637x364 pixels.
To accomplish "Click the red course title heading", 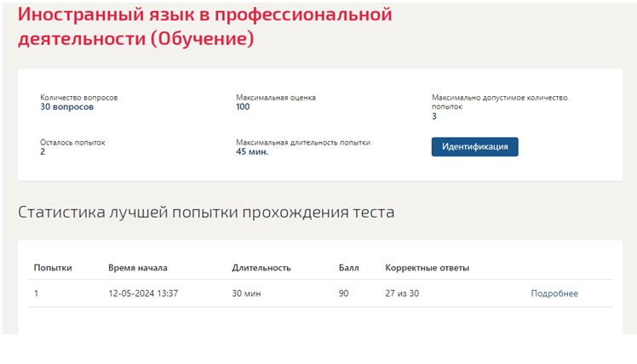I will click(204, 26).
